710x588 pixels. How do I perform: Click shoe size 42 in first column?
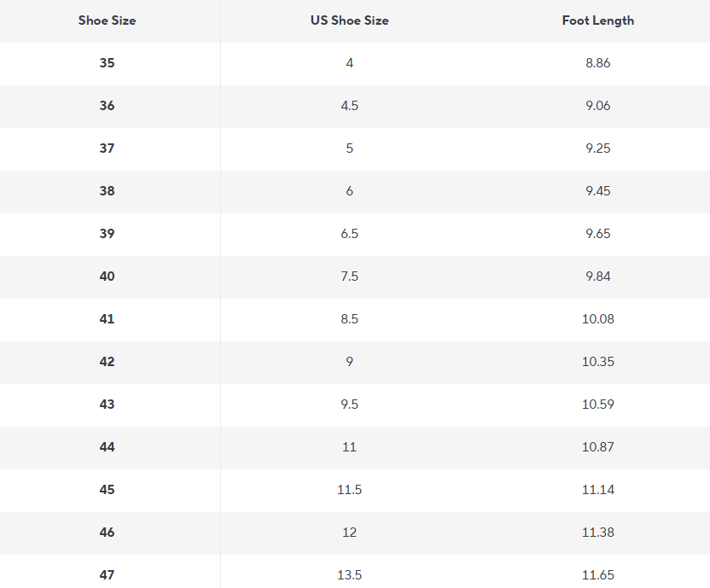tap(107, 362)
